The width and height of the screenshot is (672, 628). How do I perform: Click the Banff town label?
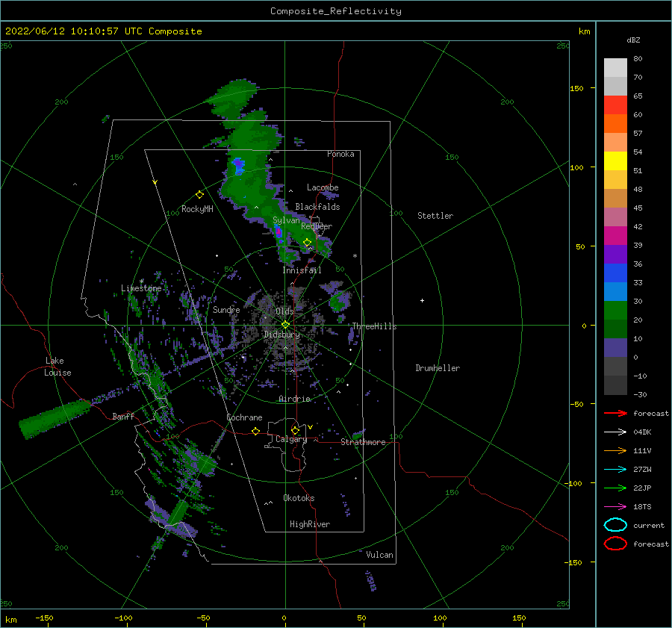[123, 416]
